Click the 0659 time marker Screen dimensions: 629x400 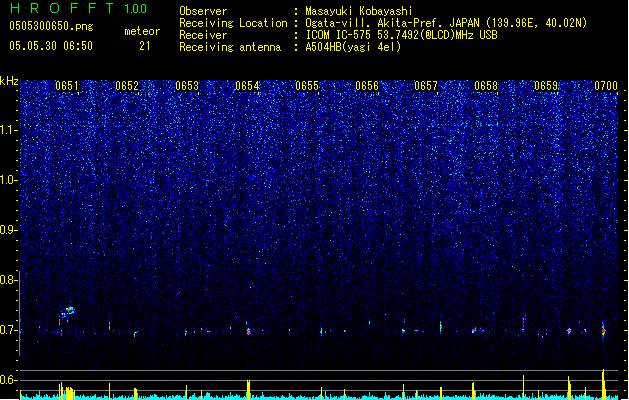tap(546, 86)
